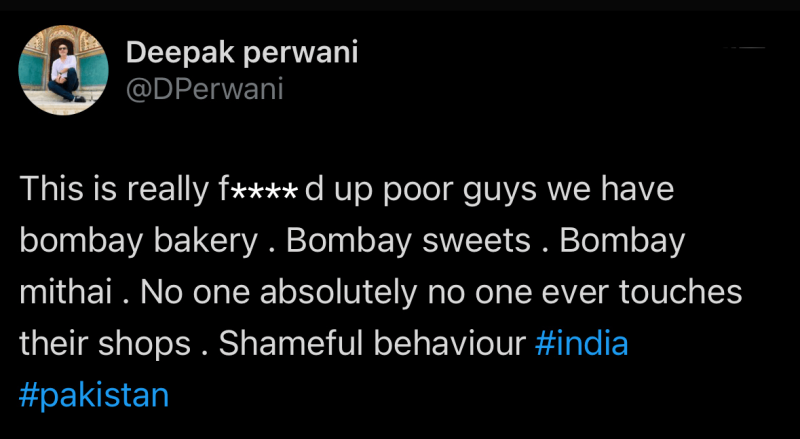Click the words 'This is really'
This screenshot has width=800, height=439.
[113, 191]
